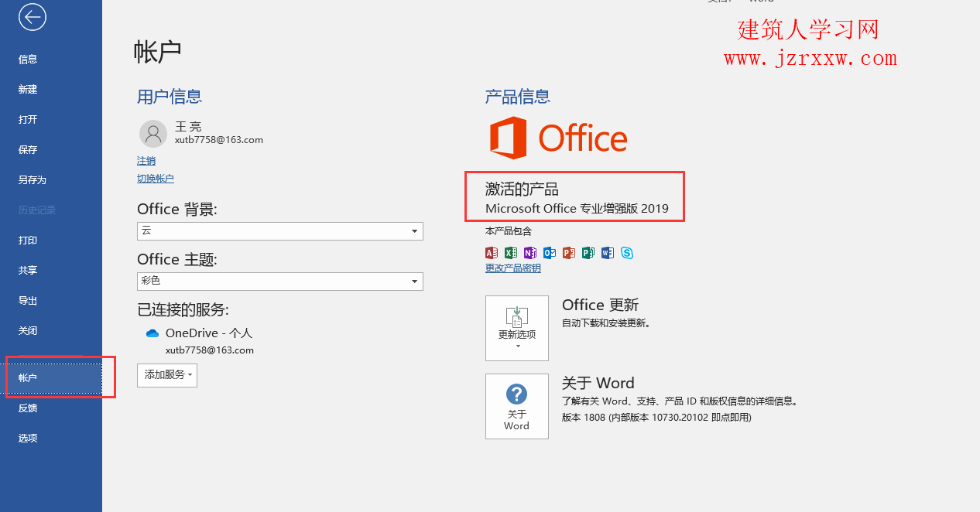The width and height of the screenshot is (980, 512).
Task: Click the user email xutb7758@163.com under 王亮
Action: [219, 140]
